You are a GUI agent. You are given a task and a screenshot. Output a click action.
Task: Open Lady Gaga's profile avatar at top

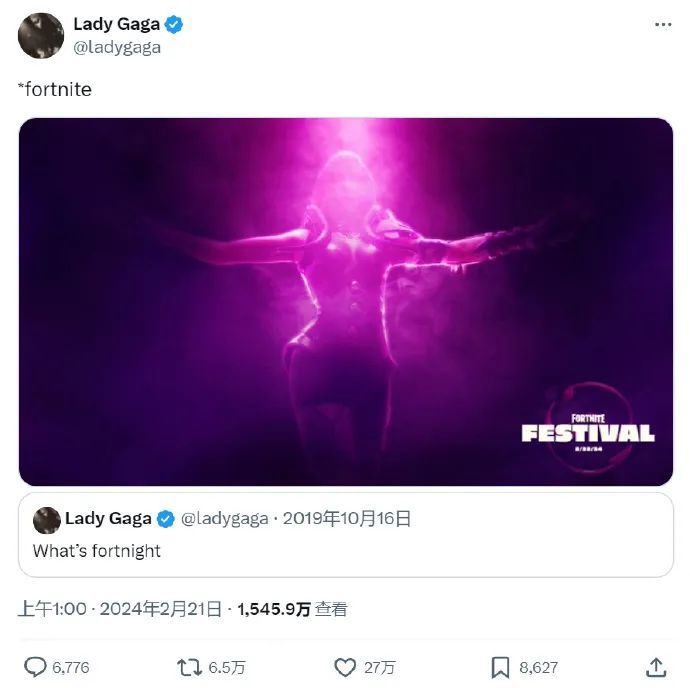tap(41, 36)
